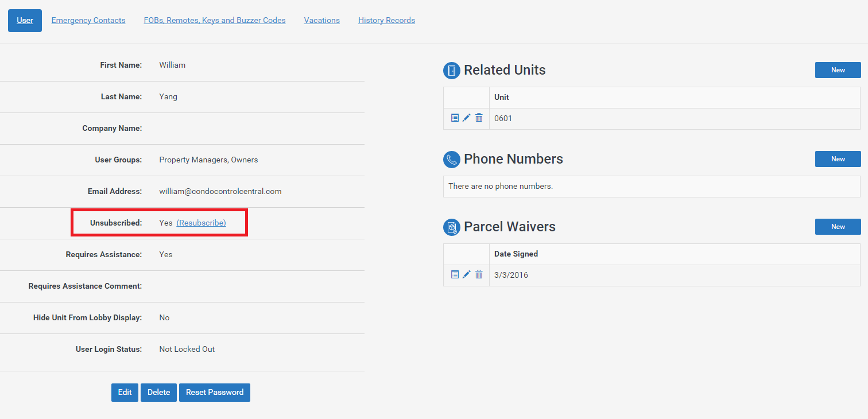The height and width of the screenshot is (419, 868).
Task: Edit pencil icon for unit 0601
Action: pos(467,118)
